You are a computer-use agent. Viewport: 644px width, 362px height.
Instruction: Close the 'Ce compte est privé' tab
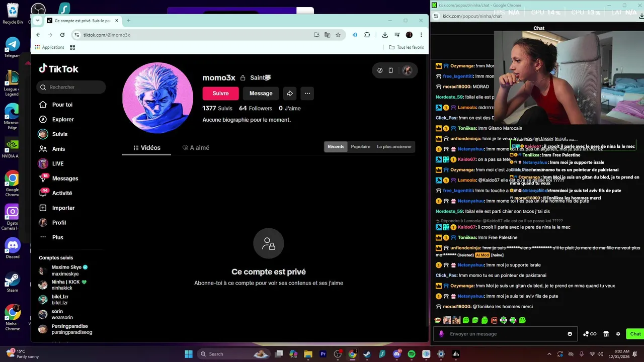[117, 21]
